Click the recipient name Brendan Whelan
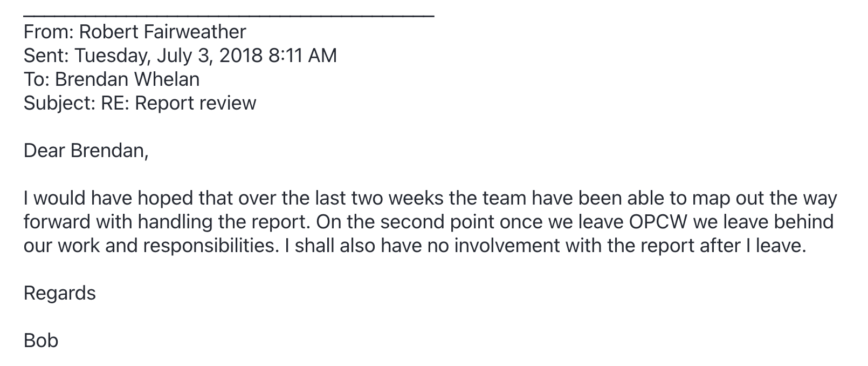The height and width of the screenshot is (366, 868). [x=127, y=79]
